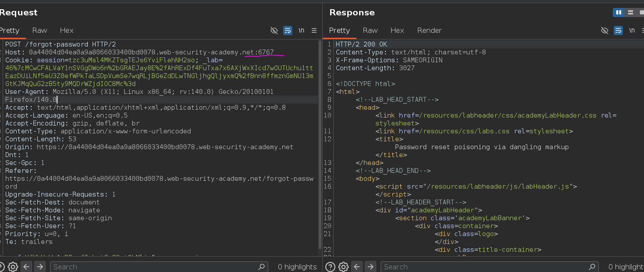Click the 'Sec-Fetch-Site: same-origin' header
Viewport: 644px width, 272px height.
(58, 218)
